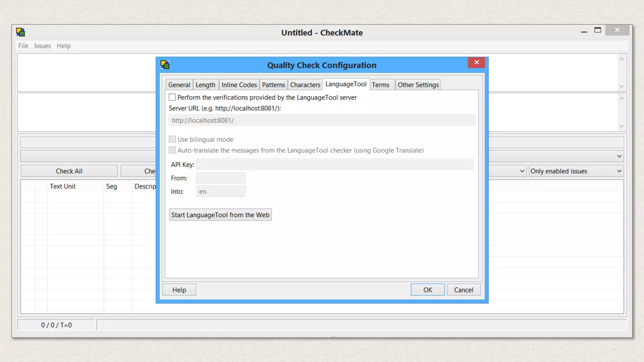Open dropdown left of Only enabled issues
The image size is (644, 362).
point(522,171)
